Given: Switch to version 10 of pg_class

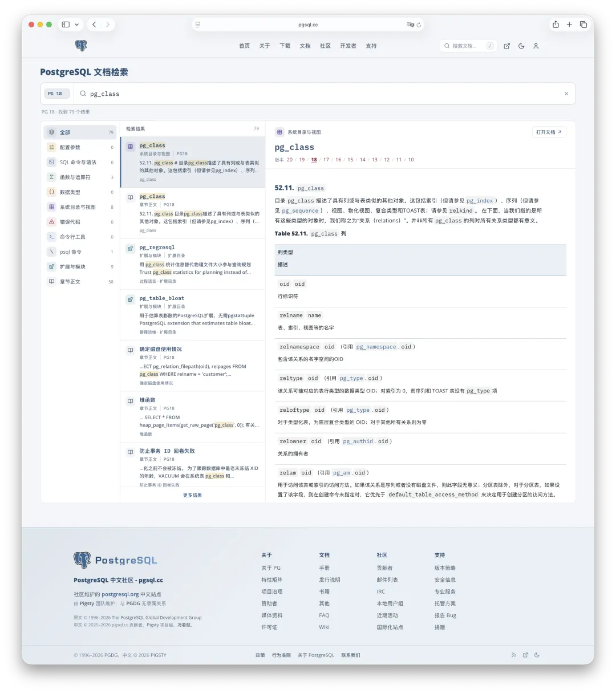Looking at the screenshot, I should 411,160.
